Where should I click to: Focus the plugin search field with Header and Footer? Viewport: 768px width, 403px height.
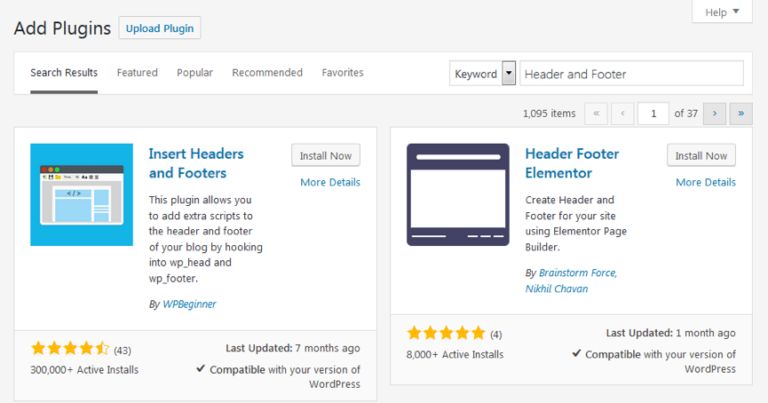click(631, 73)
